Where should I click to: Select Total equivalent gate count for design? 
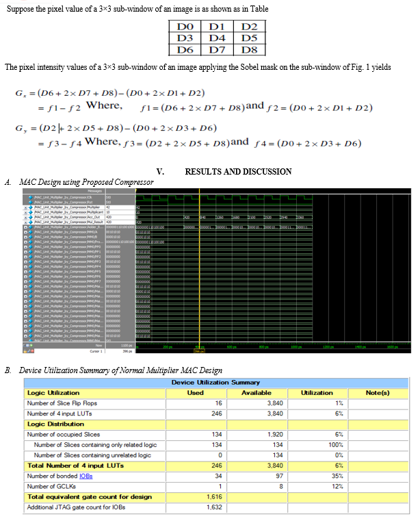tap(90, 497)
